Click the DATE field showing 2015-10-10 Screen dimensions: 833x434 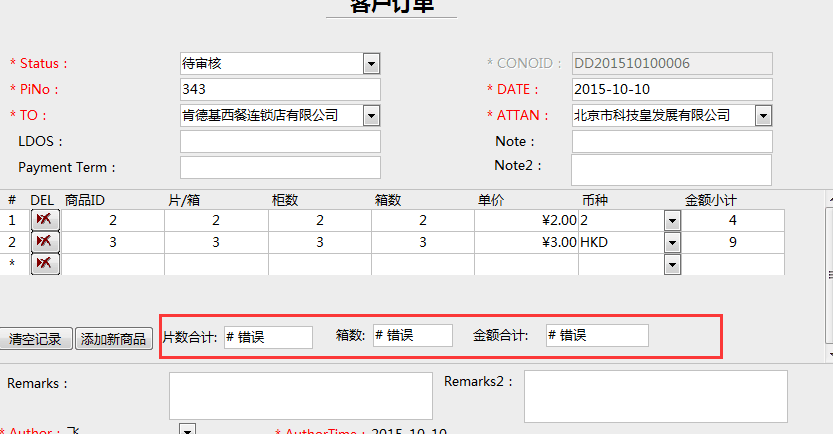coord(672,90)
